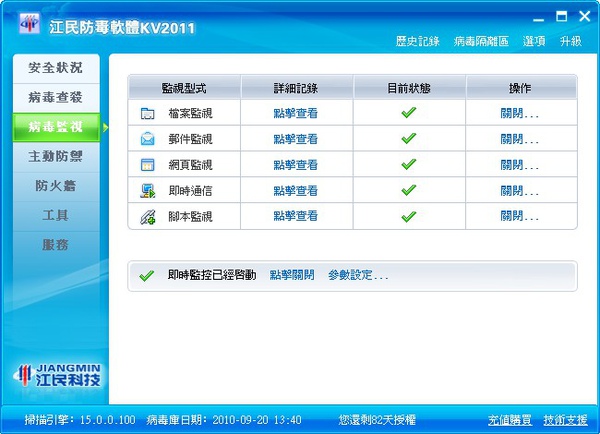
Task: Click the 檔案監視 row label
Action: [190, 113]
